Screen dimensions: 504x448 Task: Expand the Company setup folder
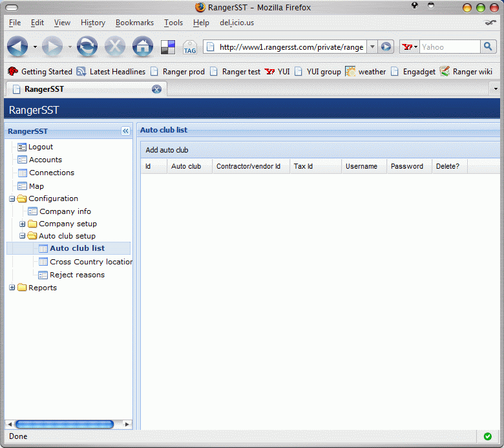tap(23, 224)
